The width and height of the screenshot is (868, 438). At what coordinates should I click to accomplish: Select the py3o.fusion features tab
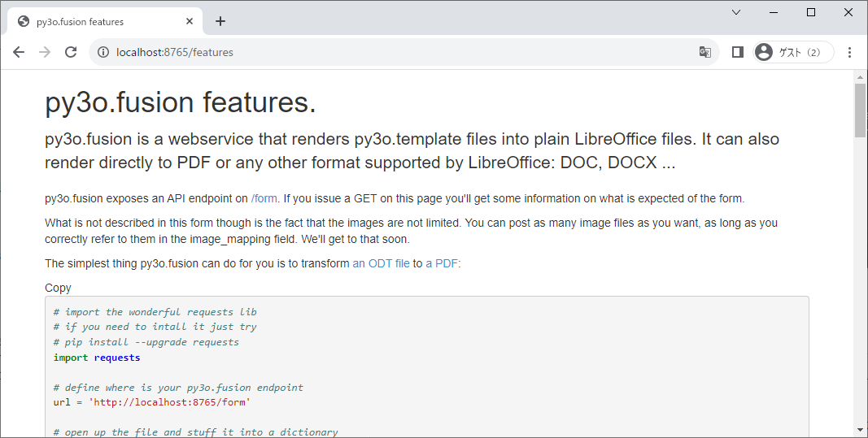click(106, 22)
